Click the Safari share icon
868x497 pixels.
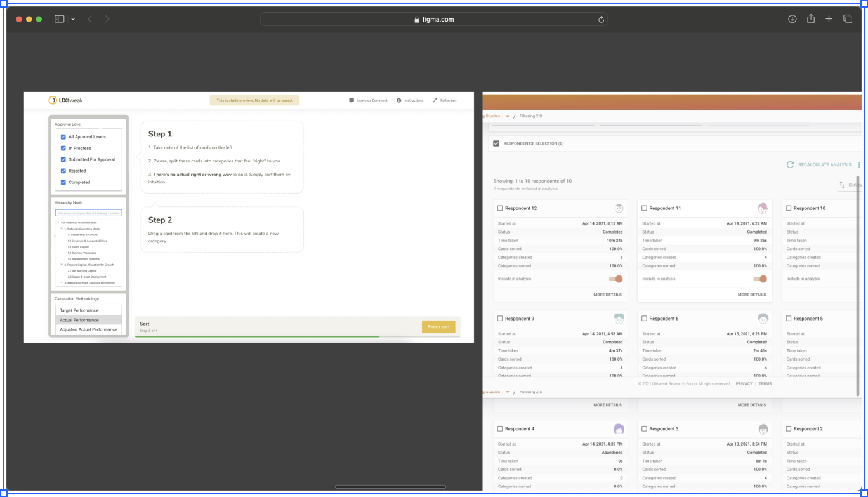(x=811, y=19)
